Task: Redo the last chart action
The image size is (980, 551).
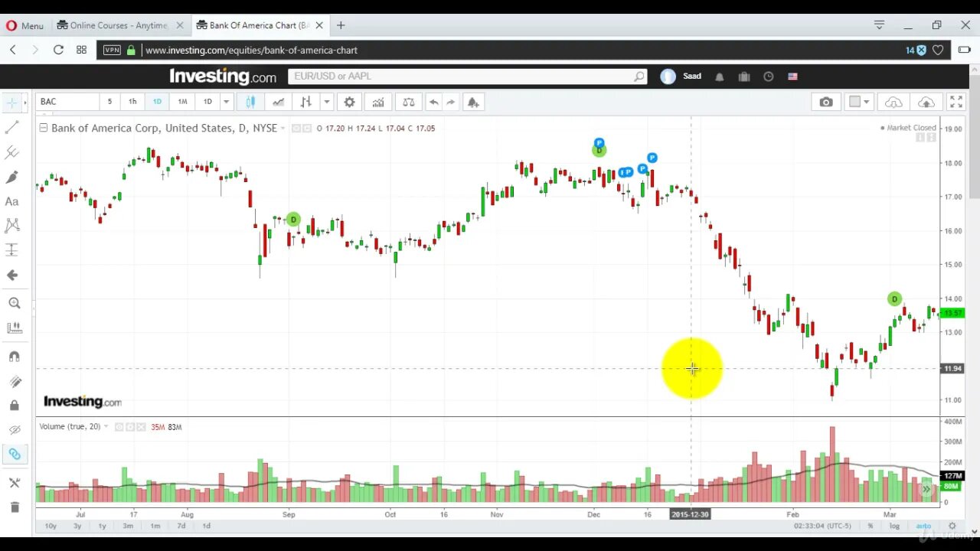Action: point(451,102)
